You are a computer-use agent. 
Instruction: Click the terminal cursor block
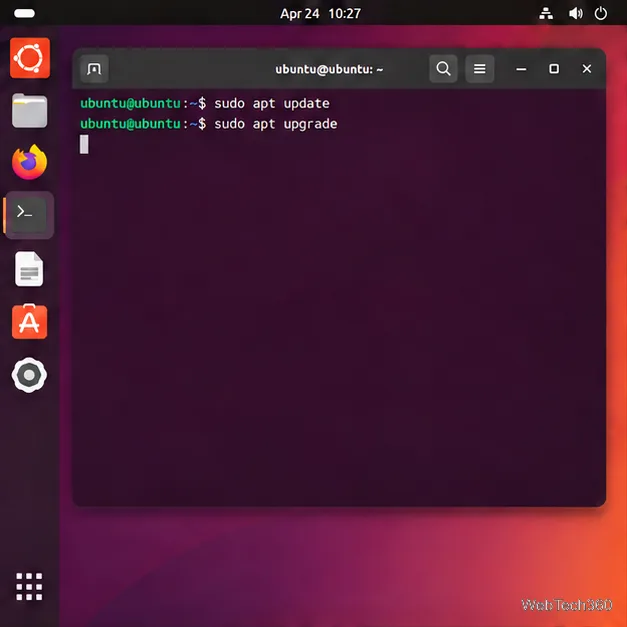[x=84, y=144]
